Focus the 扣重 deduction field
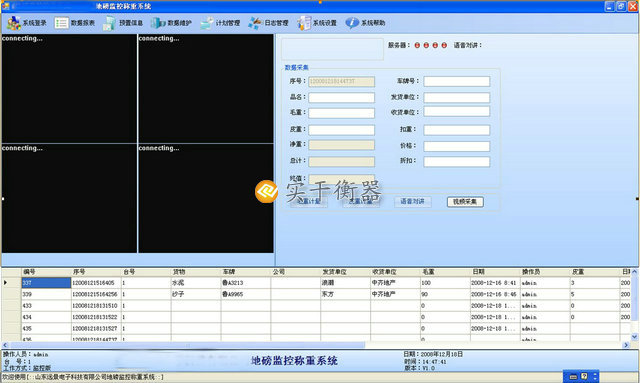The height and width of the screenshot is (383, 640). [x=456, y=130]
